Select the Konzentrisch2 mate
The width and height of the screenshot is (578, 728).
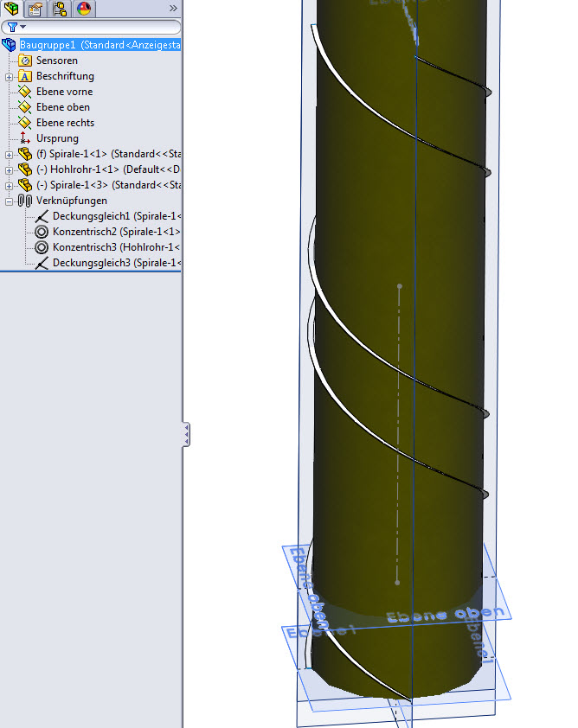coord(116,232)
